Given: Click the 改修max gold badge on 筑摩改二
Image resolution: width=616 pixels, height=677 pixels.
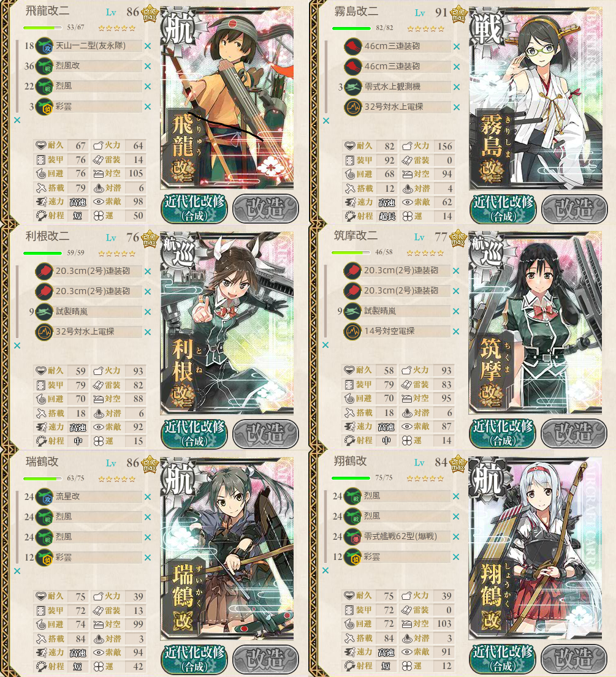Looking at the screenshot, I should 458,239.
